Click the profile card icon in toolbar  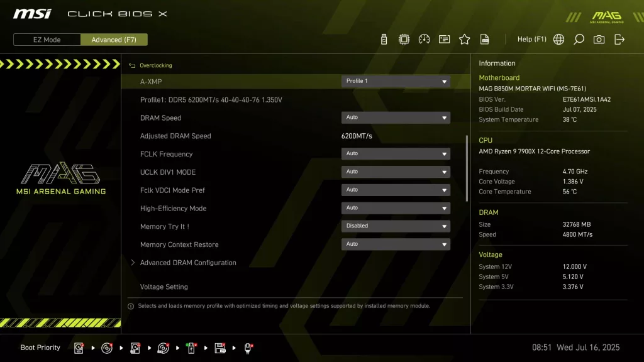tap(444, 40)
